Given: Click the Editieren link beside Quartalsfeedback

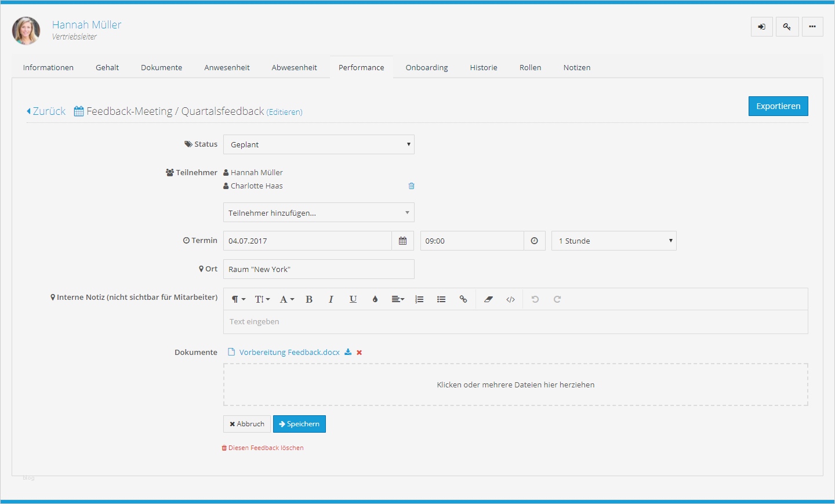Looking at the screenshot, I should 285,112.
